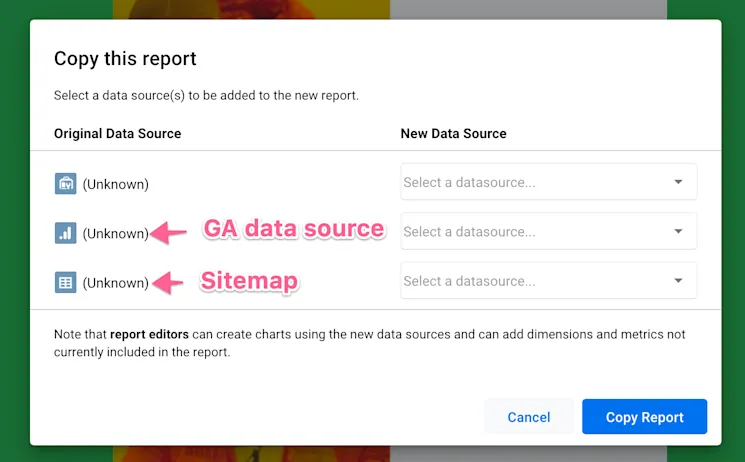Select the (Unknown) label next to table icon
Image resolution: width=745 pixels, height=462 pixels.
(115, 283)
